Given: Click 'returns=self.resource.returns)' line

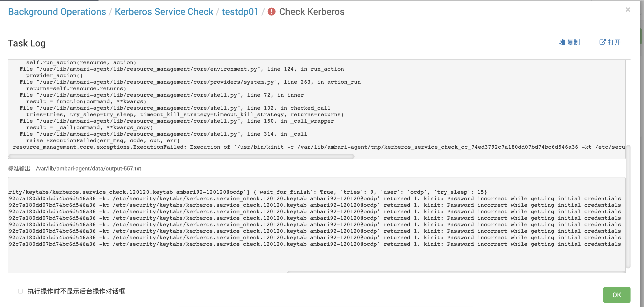Looking at the screenshot, I should pos(76,89).
